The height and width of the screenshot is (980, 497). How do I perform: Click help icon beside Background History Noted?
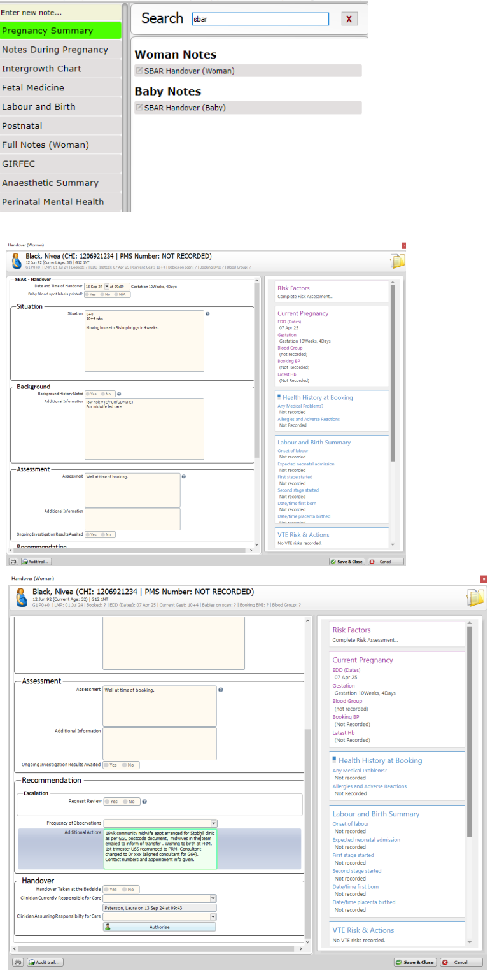119,394
